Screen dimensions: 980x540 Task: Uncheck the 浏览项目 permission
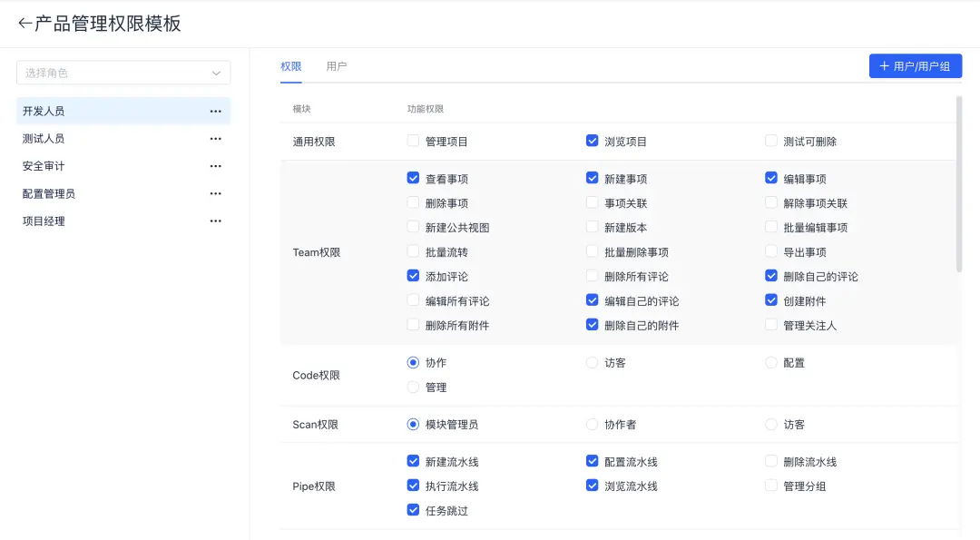point(593,142)
